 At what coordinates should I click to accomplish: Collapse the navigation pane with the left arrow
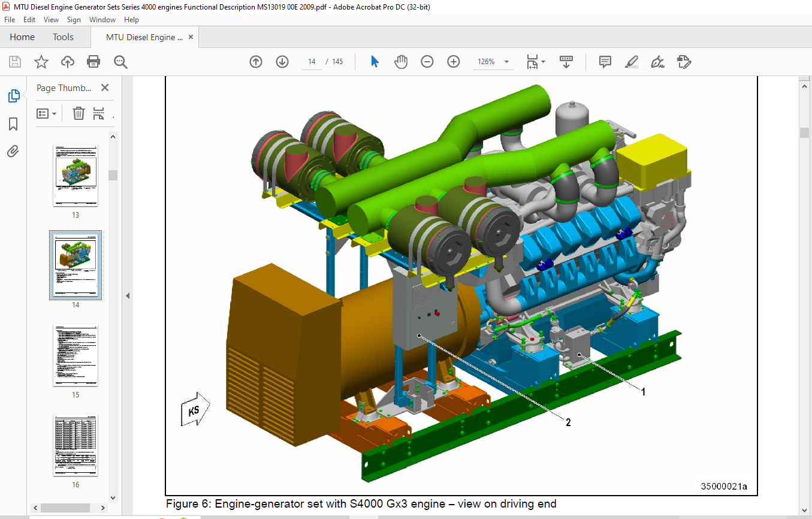(127, 296)
